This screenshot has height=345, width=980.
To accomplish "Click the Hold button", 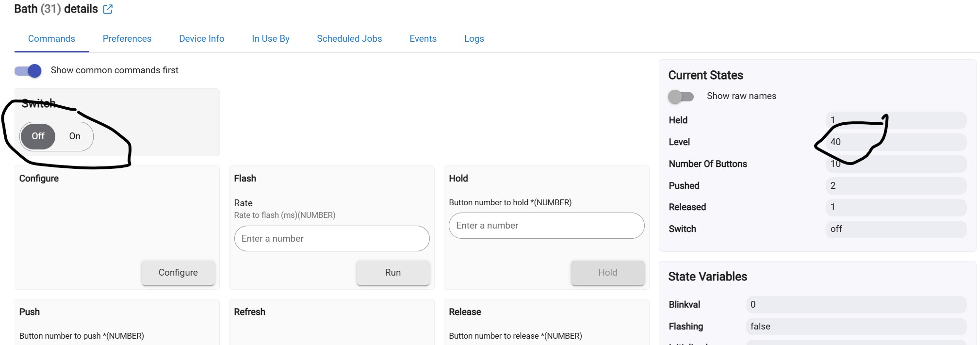I will coord(607,273).
